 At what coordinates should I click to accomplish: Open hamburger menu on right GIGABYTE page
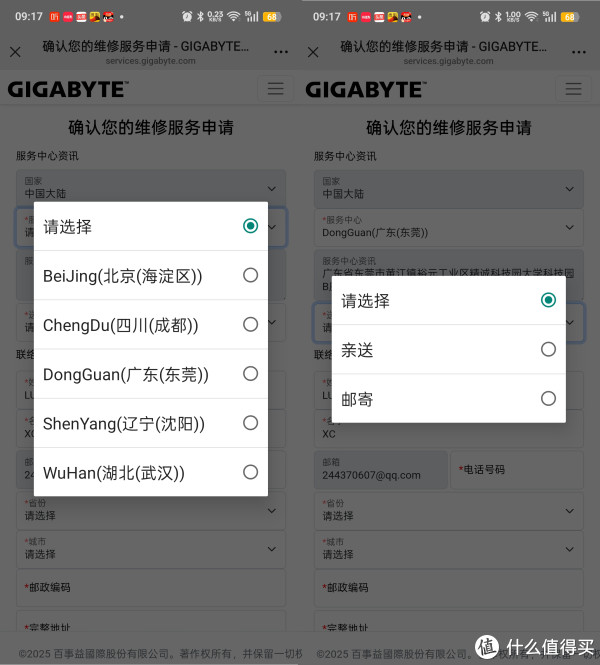pos(573,89)
